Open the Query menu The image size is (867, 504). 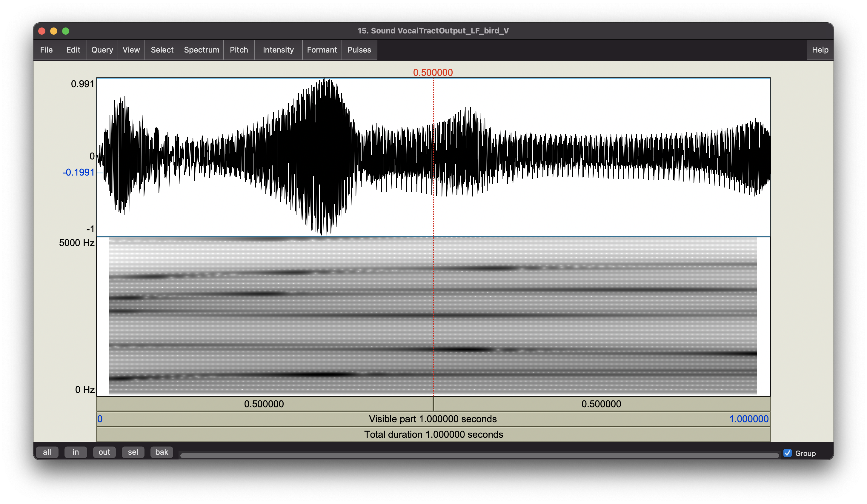click(102, 50)
